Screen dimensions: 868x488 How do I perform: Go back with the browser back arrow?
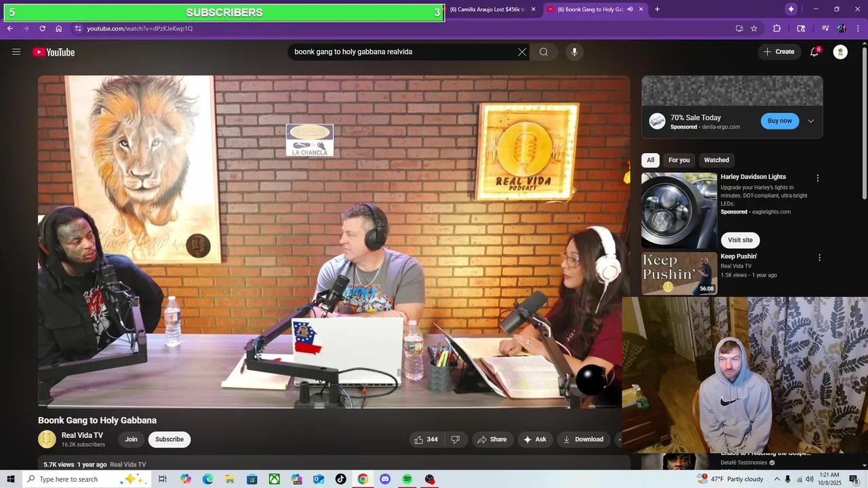coord(9,28)
